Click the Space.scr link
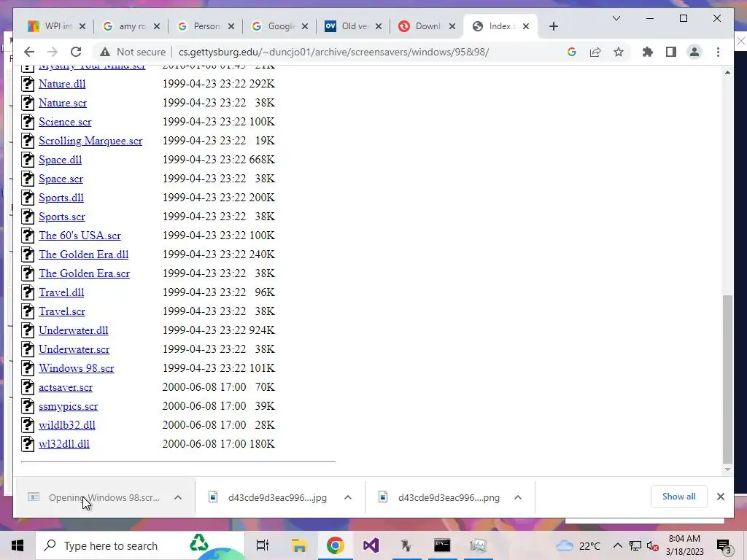 pyautogui.click(x=61, y=179)
